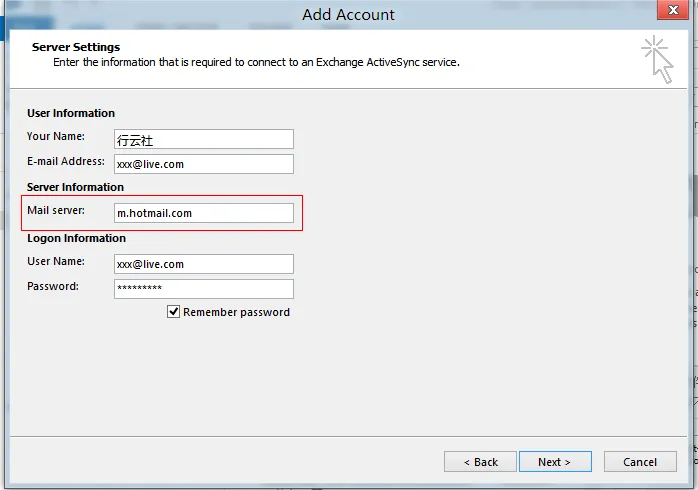Click the "E-mail Address:" label
This screenshot has width=698, height=490.
[66, 161]
